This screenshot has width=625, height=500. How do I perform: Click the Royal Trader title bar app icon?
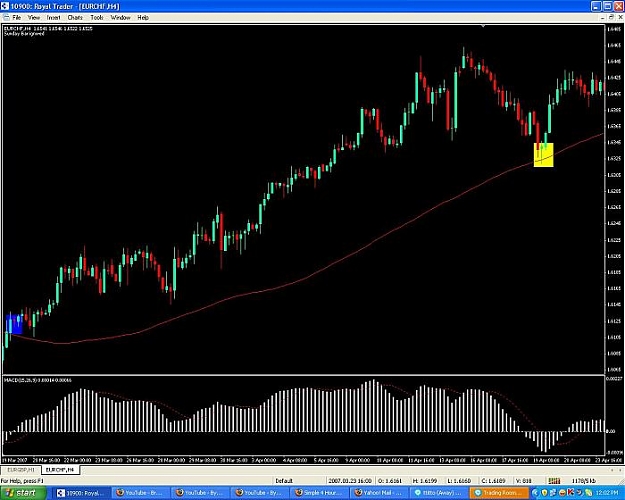pos(4,6)
